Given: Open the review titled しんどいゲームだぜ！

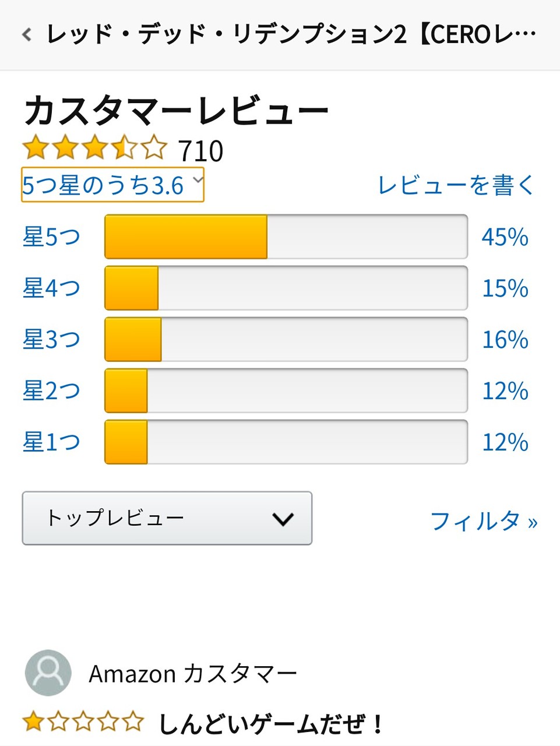Looking at the screenshot, I should coord(272,724).
